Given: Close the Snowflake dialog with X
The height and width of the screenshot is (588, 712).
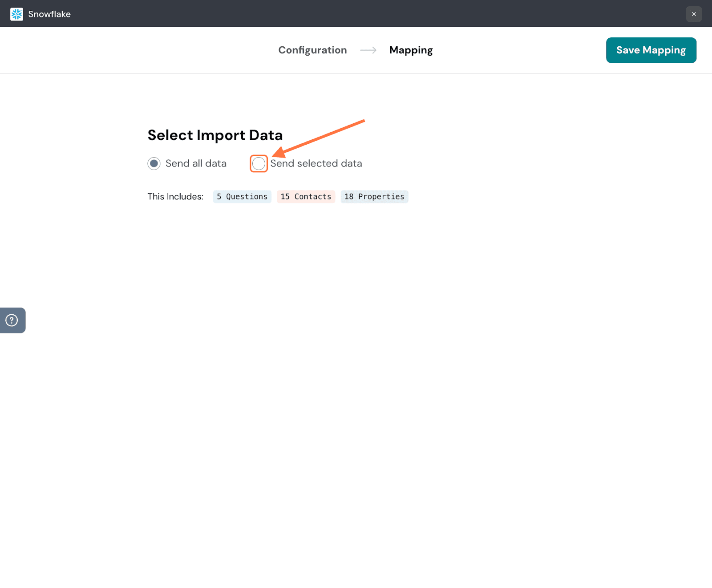Looking at the screenshot, I should tap(693, 14).
